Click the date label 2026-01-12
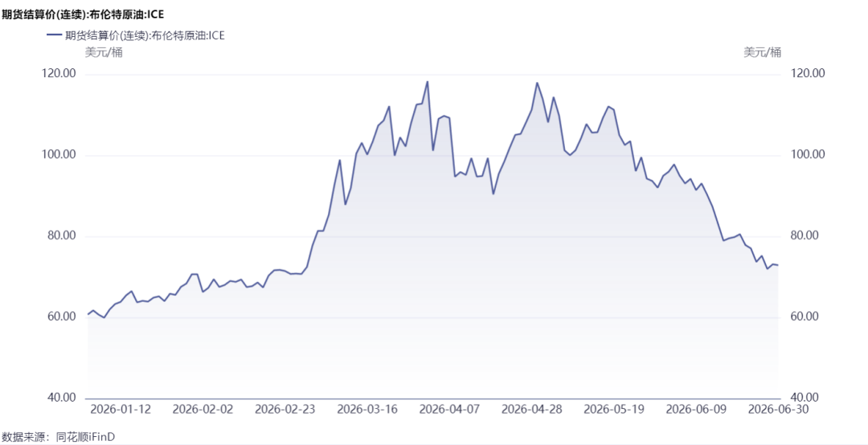The height and width of the screenshot is (445, 868). click(x=120, y=410)
